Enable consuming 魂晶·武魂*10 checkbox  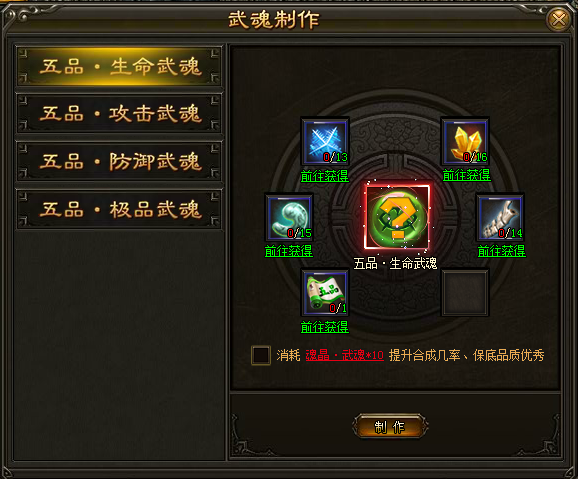[261, 355]
